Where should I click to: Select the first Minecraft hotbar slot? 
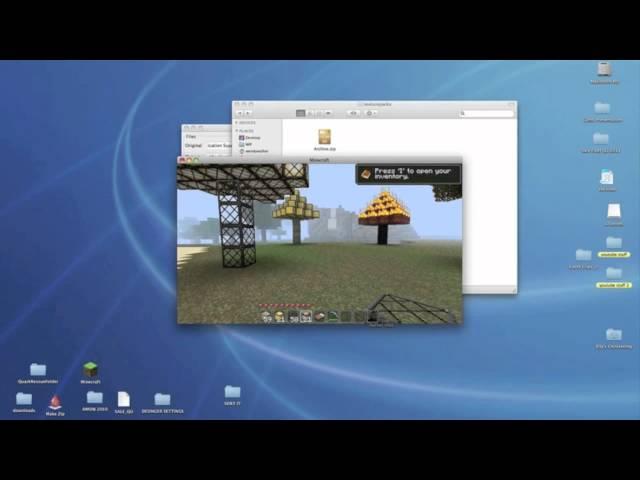point(267,316)
